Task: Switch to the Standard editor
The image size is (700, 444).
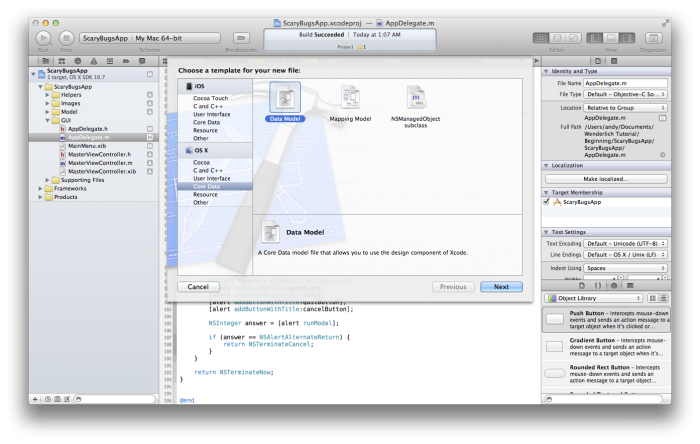Action: point(541,38)
